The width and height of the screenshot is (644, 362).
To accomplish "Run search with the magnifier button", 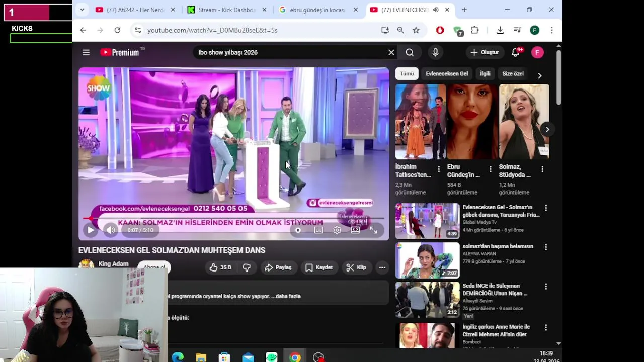I will (410, 52).
